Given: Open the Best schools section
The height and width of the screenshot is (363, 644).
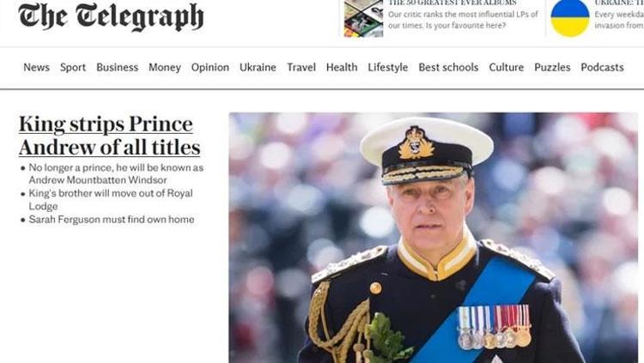Looking at the screenshot, I should (x=448, y=67).
